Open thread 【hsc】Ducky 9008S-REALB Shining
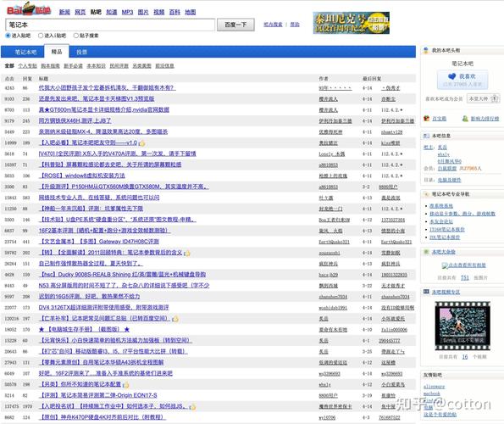 pos(122,275)
